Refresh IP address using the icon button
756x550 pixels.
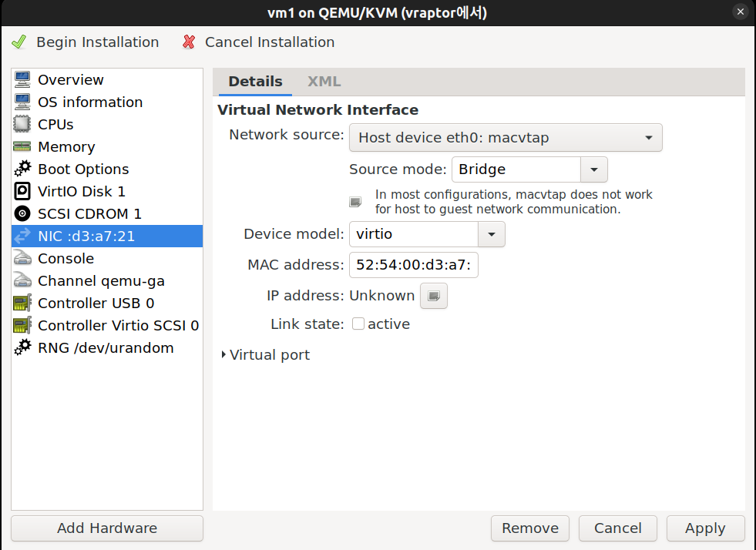click(434, 296)
